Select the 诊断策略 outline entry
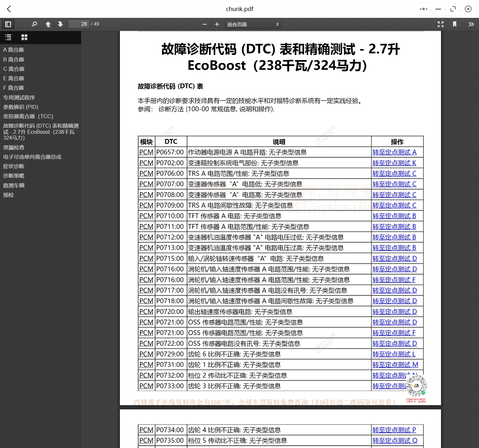 [13, 176]
